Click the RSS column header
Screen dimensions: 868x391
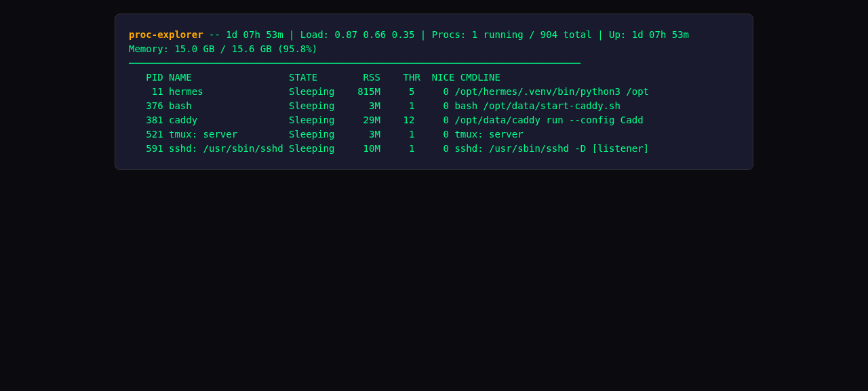(x=372, y=77)
